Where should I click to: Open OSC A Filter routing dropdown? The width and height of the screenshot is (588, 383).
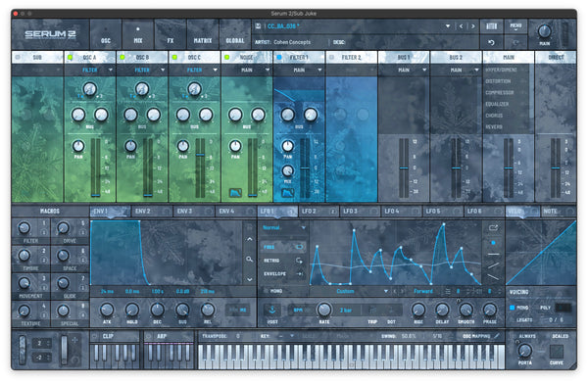[90, 71]
